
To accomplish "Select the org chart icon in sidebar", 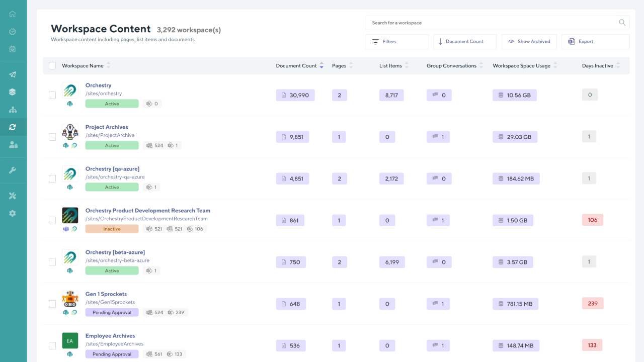I will (x=13, y=110).
